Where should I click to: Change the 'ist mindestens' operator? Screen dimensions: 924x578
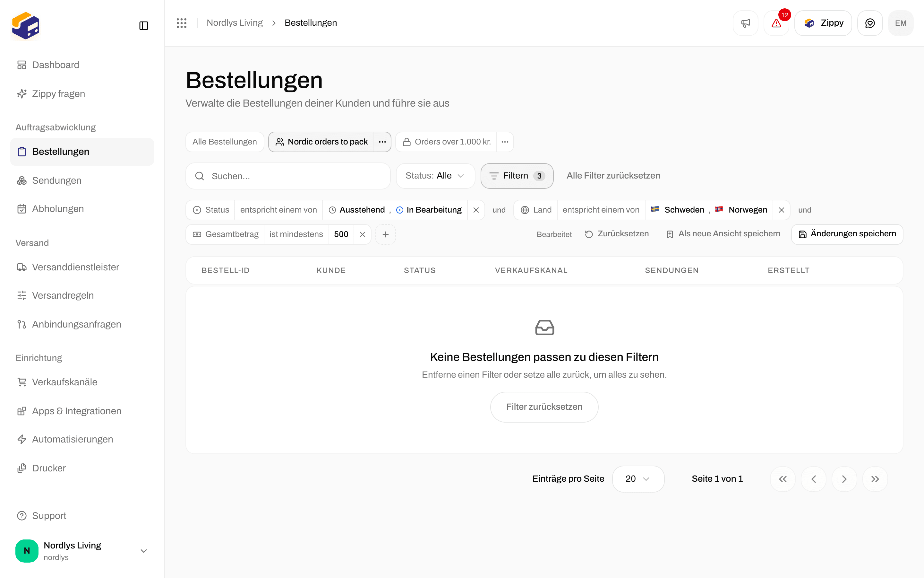tap(296, 234)
